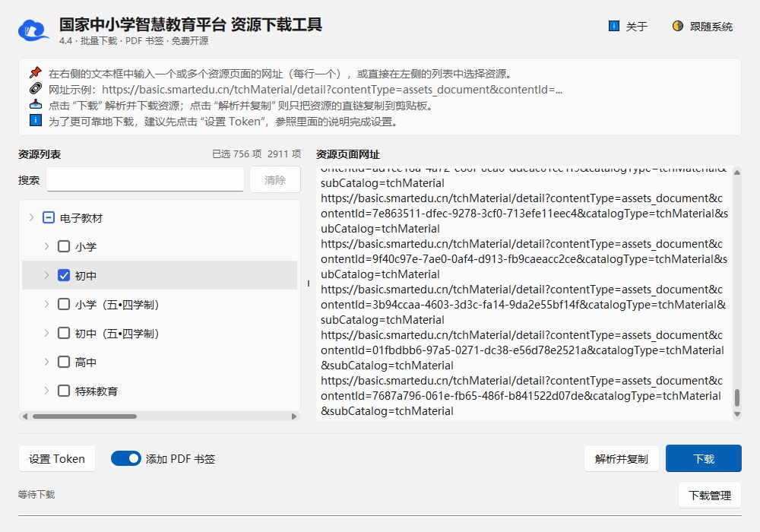
Task: Click the left arrow of horizontal scrollbar
Action: [25, 416]
